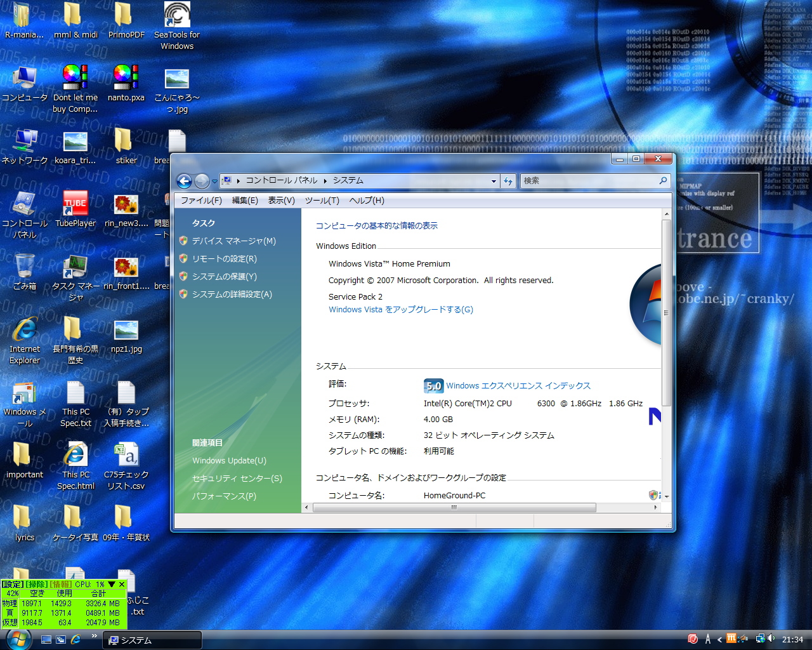Click the 21:34 taskbar clock
The image size is (812, 650).
pyautogui.click(x=792, y=640)
